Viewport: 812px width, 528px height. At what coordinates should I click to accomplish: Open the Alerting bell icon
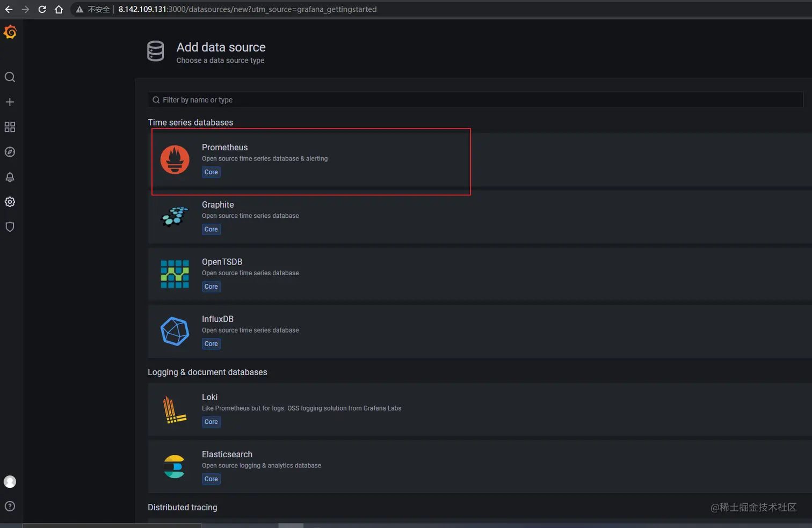(x=10, y=177)
